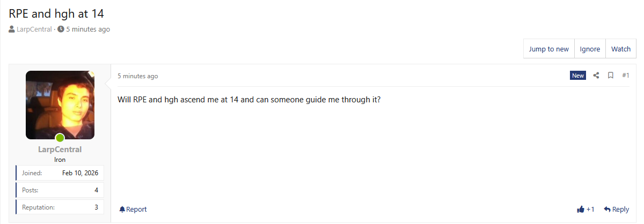Click the thumbs up like icon
644x224 pixels.
(x=580, y=210)
